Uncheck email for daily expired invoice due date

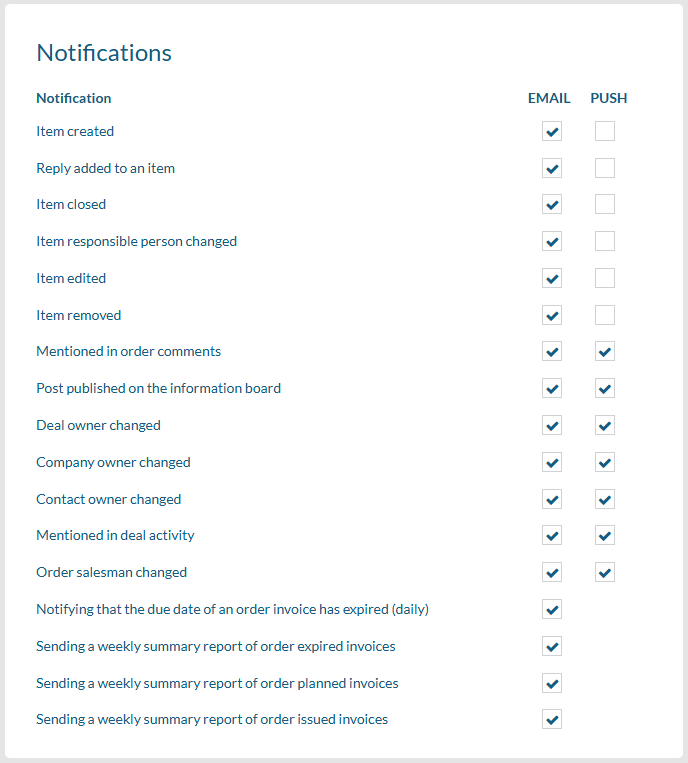[x=552, y=609]
